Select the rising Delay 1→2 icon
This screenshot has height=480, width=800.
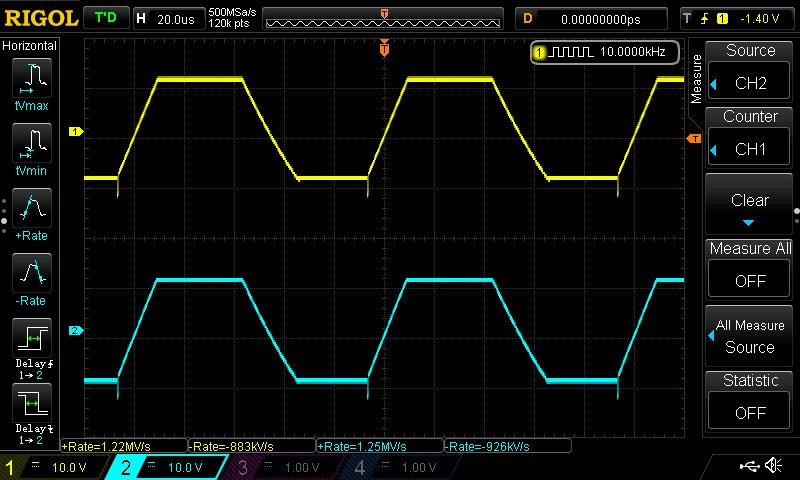(x=32, y=338)
